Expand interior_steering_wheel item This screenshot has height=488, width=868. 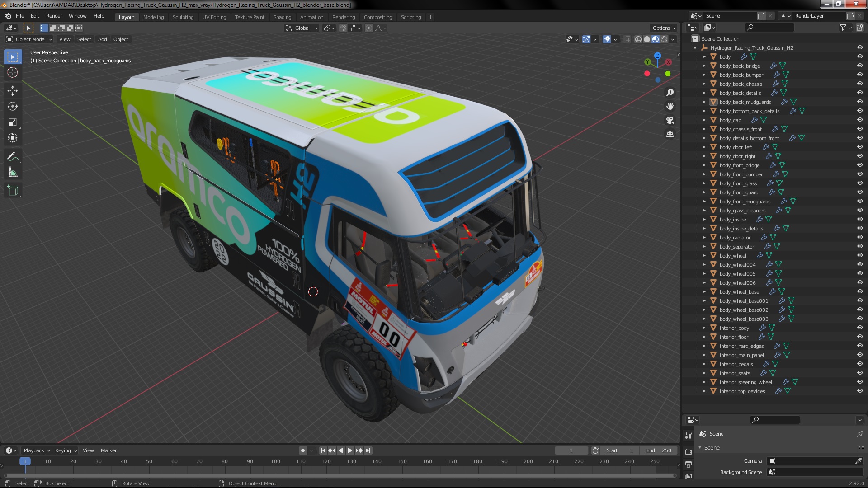click(x=704, y=382)
